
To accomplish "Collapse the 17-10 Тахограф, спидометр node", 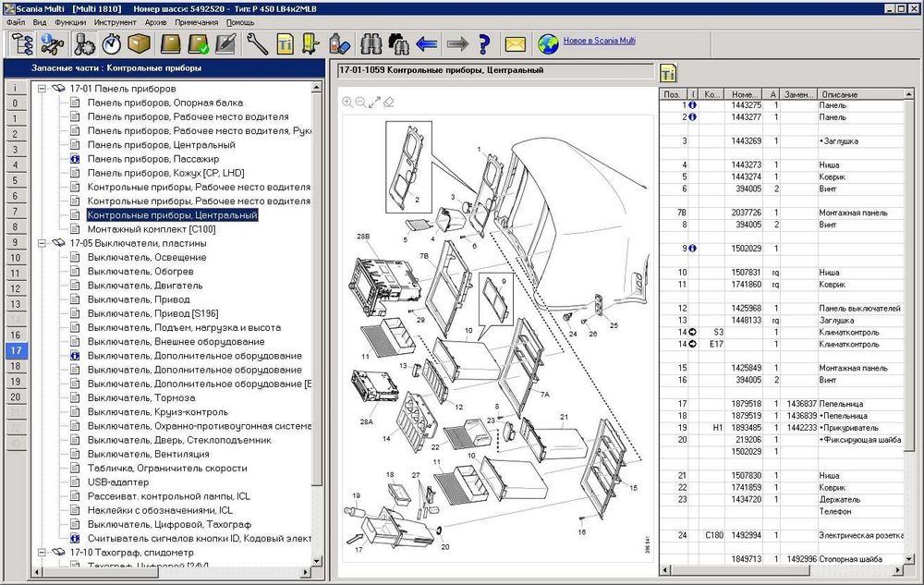I will [42, 552].
